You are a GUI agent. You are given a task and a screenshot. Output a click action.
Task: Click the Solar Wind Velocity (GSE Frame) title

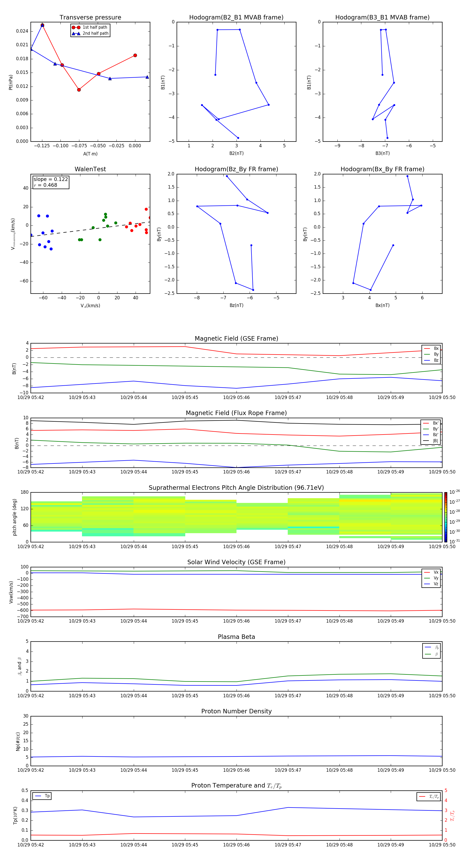[x=236, y=562]
